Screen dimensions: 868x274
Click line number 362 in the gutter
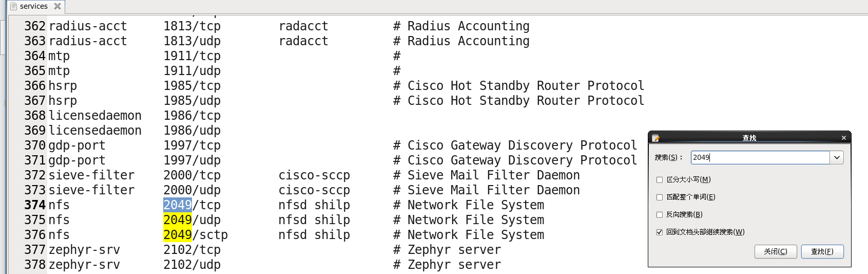tap(35, 26)
